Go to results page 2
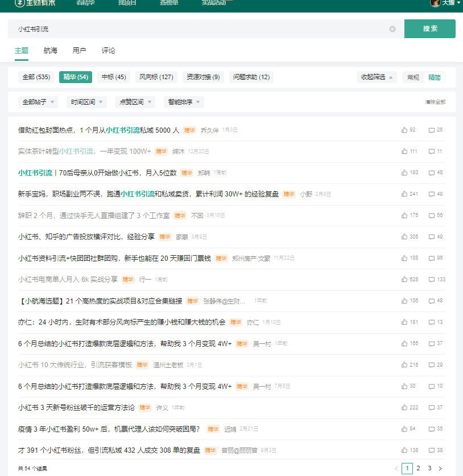The height and width of the screenshot is (476, 463). (419, 469)
